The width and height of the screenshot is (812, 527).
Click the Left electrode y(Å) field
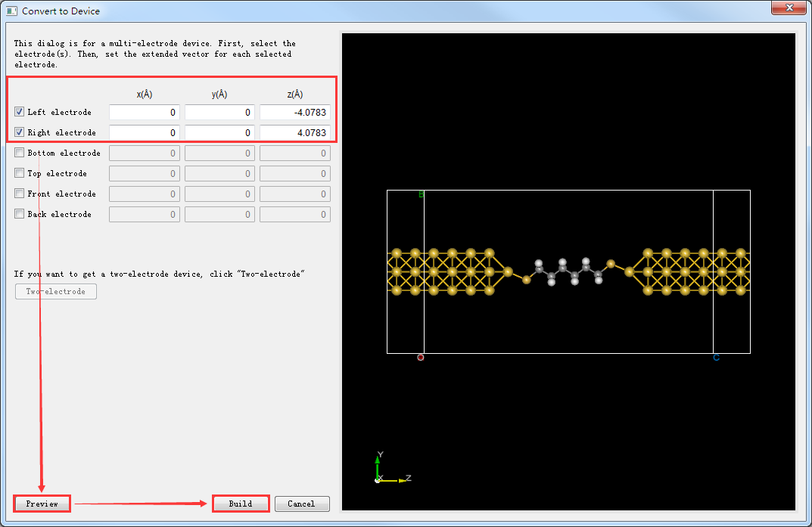(219, 113)
